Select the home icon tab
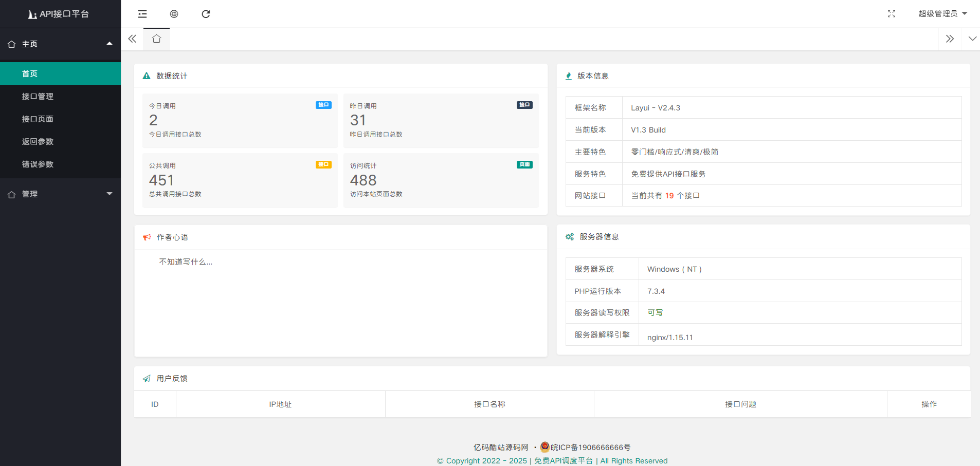 [x=157, y=39]
